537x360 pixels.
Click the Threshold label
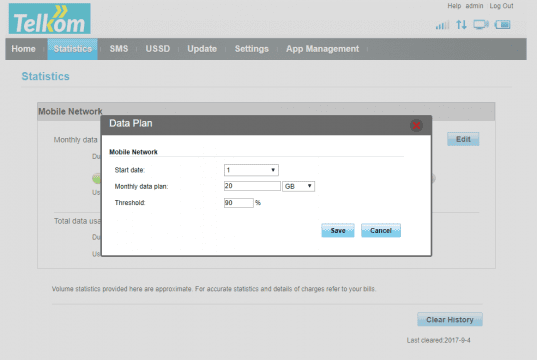tap(130, 203)
